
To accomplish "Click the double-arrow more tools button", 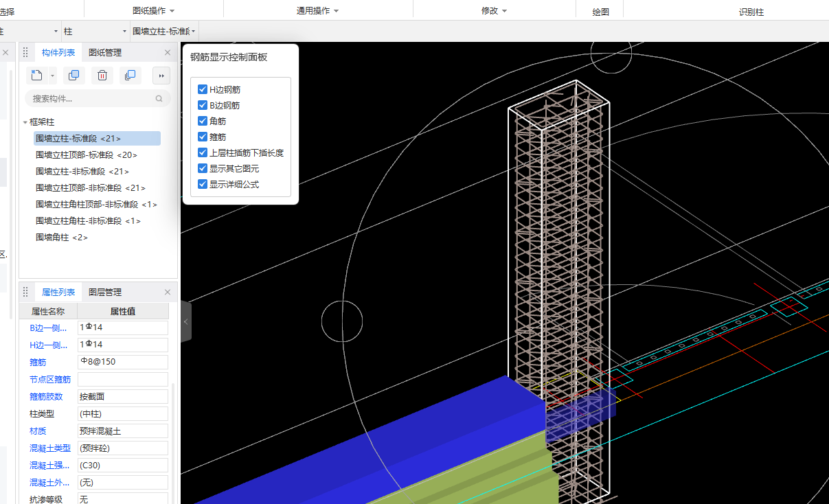I will click(x=161, y=76).
